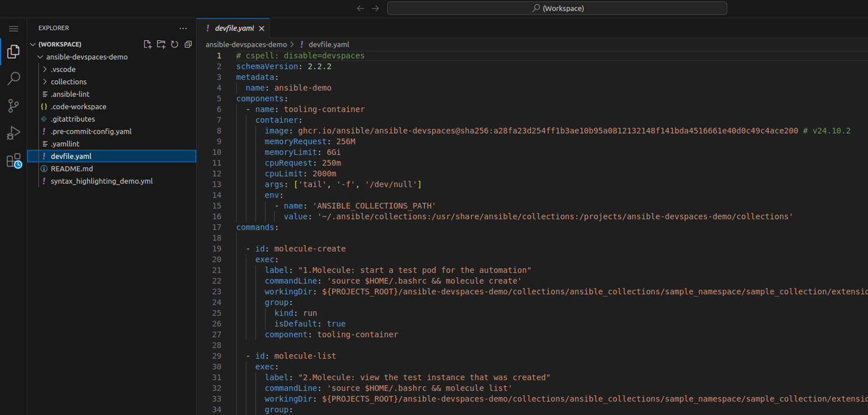
Task: Select the devfile.yaml editor tab
Action: (234, 28)
